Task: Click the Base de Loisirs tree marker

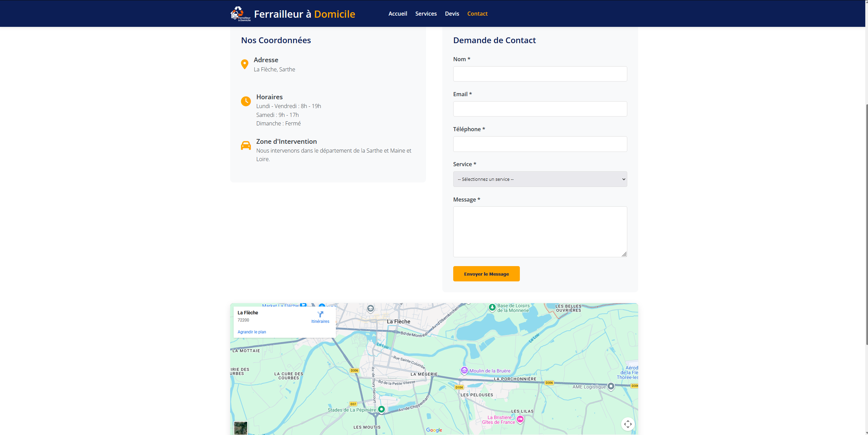Action: (492, 307)
